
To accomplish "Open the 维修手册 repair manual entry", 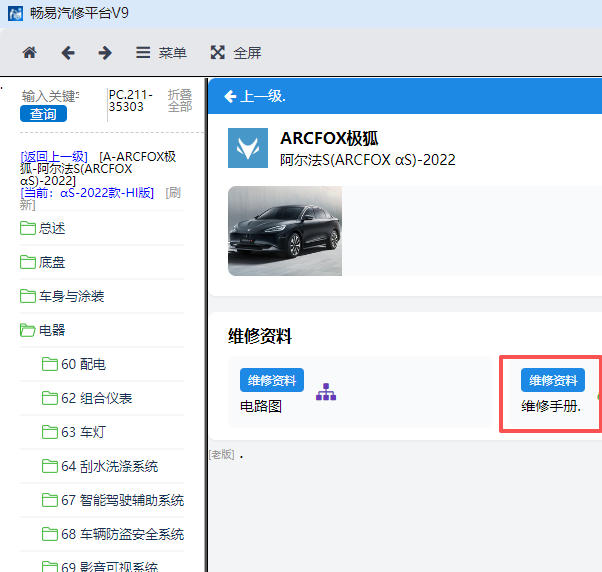I will point(551,406).
